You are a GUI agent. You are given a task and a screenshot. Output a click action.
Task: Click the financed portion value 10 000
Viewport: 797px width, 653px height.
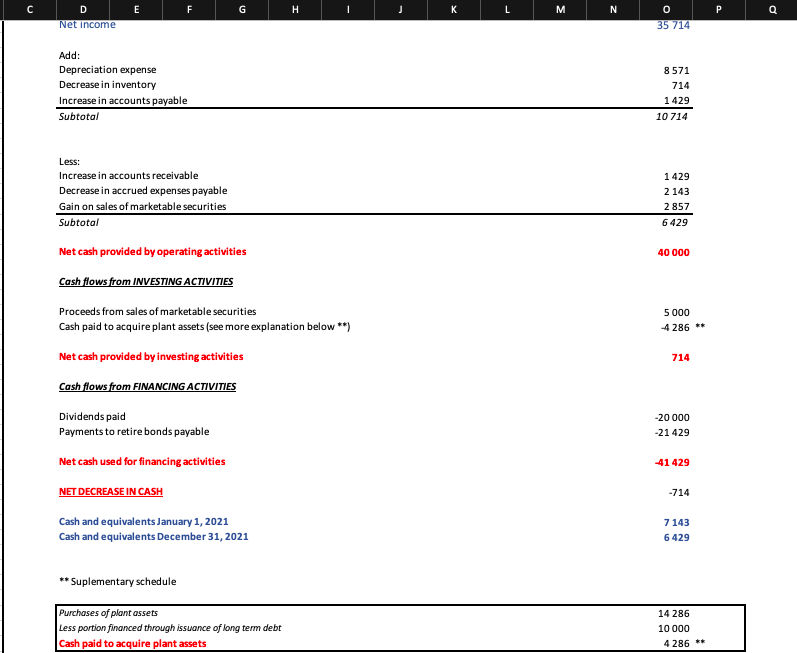(673, 629)
